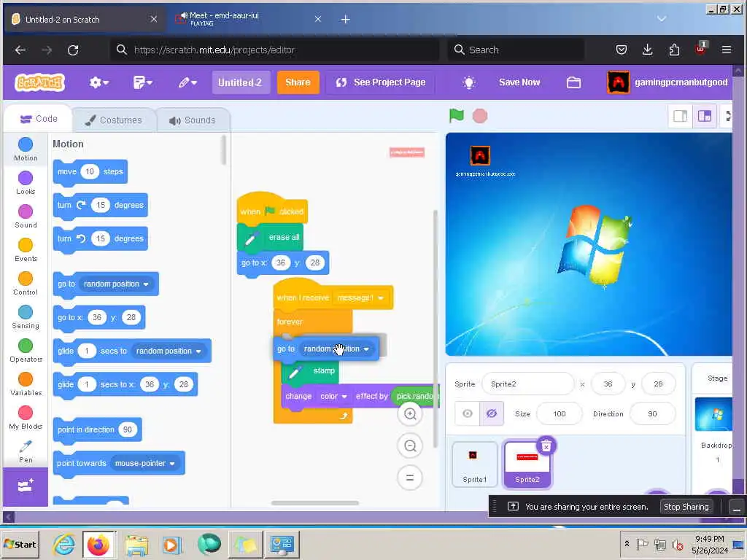Select Sprite1 thumbnail in sprite list
Screen dimensions: 747x560
(475, 464)
